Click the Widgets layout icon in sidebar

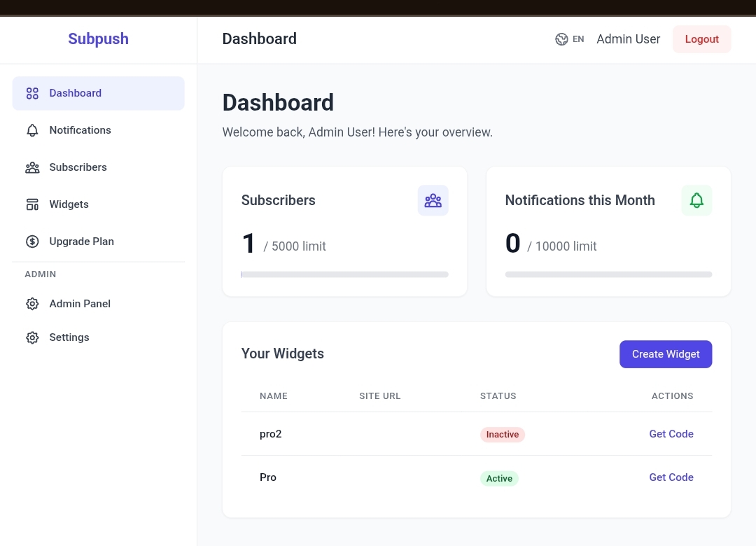[32, 204]
